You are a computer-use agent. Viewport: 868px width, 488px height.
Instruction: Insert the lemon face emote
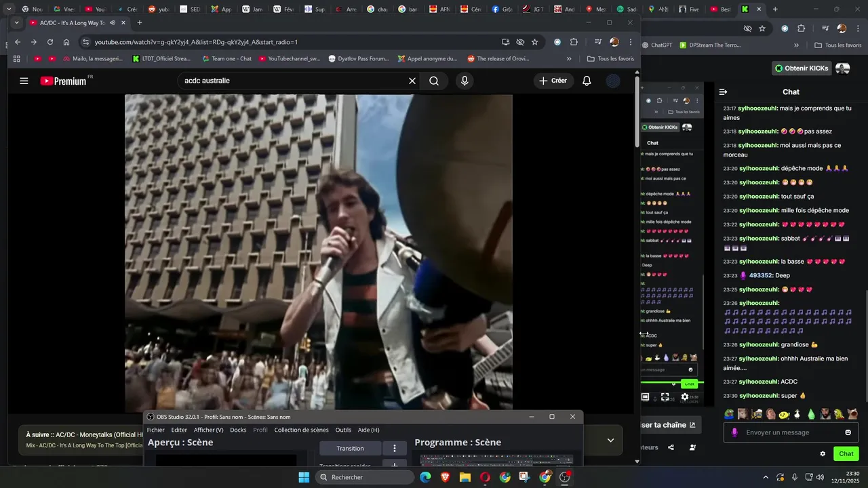784,413
